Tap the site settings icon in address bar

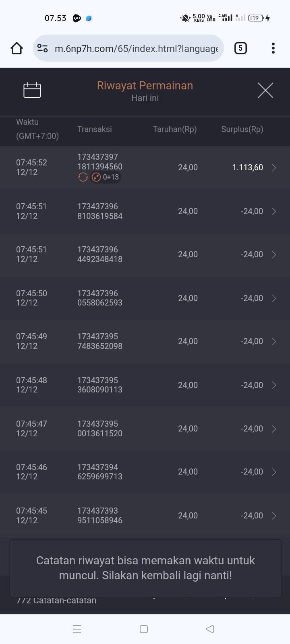pos(42,48)
